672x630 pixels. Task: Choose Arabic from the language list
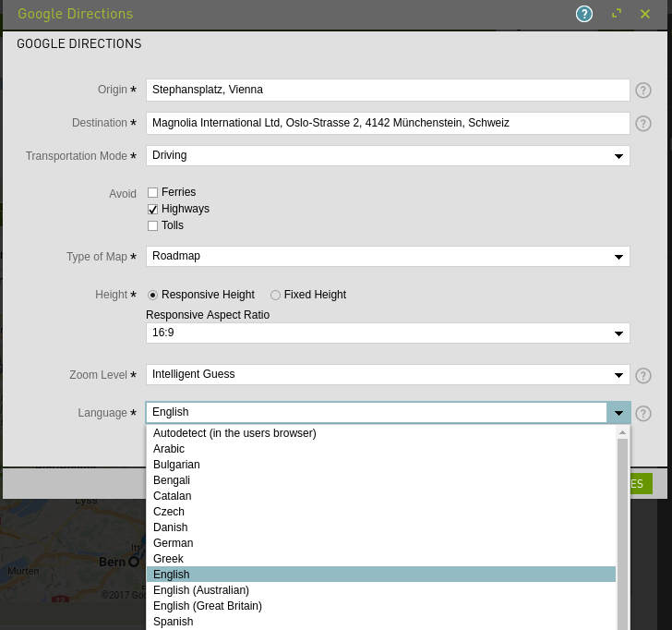click(x=380, y=449)
